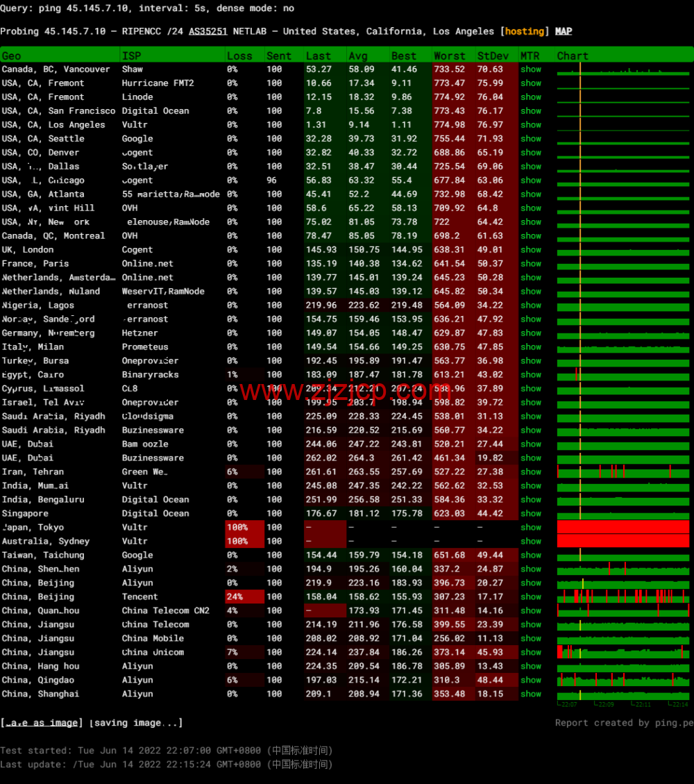The width and height of the screenshot is (694, 784).
Task: Click the chart for Iran, Tehran row
Action: click(623, 472)
